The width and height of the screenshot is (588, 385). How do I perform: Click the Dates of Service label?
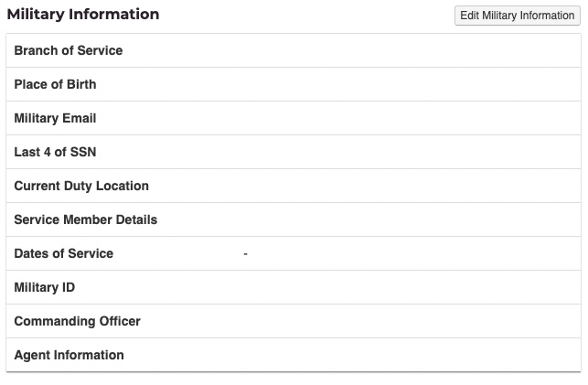tap(64, 253)
